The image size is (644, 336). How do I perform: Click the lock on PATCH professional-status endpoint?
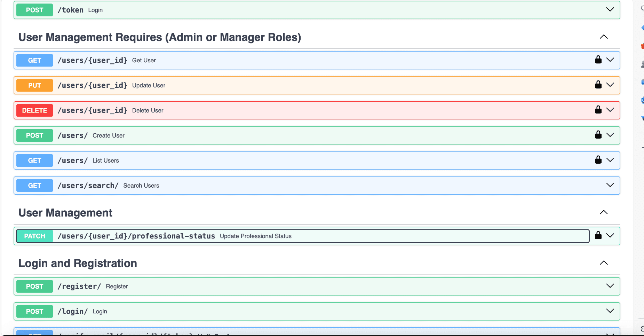(x=598, y=235)
